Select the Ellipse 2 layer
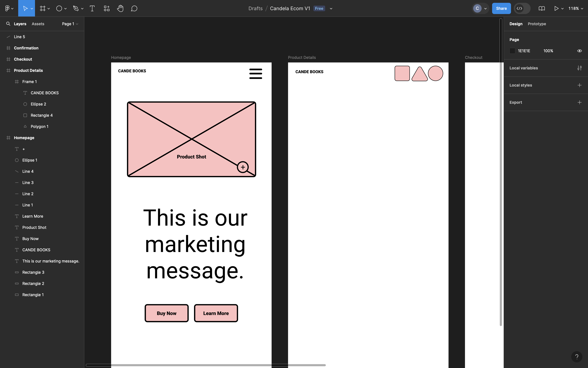Viewport: 588px width, 368px height. [x=42, y=104]
